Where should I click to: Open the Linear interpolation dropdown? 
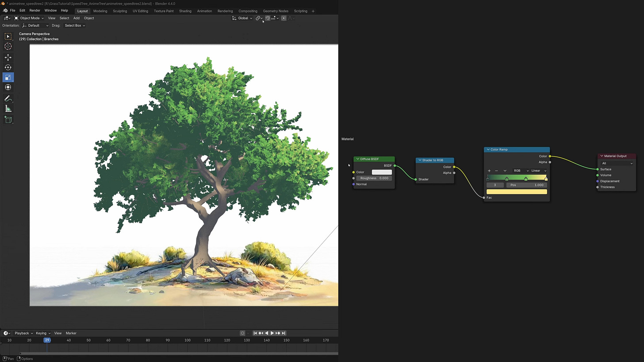coord(539,171)
